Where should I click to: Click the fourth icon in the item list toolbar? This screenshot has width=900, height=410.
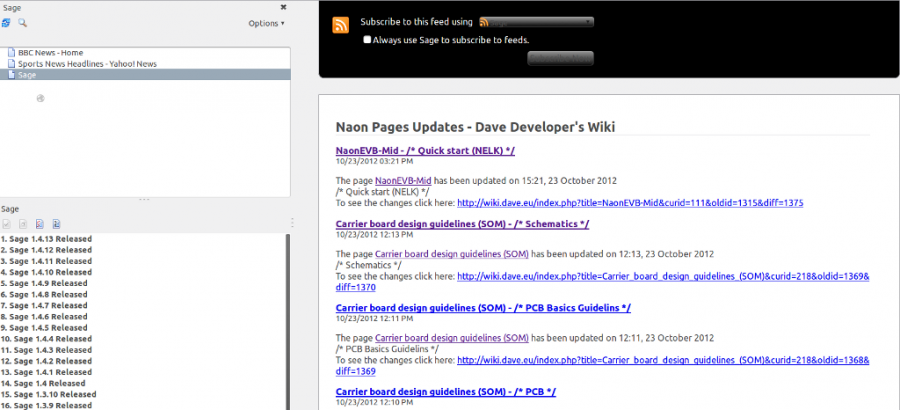[x=57, y=223]
